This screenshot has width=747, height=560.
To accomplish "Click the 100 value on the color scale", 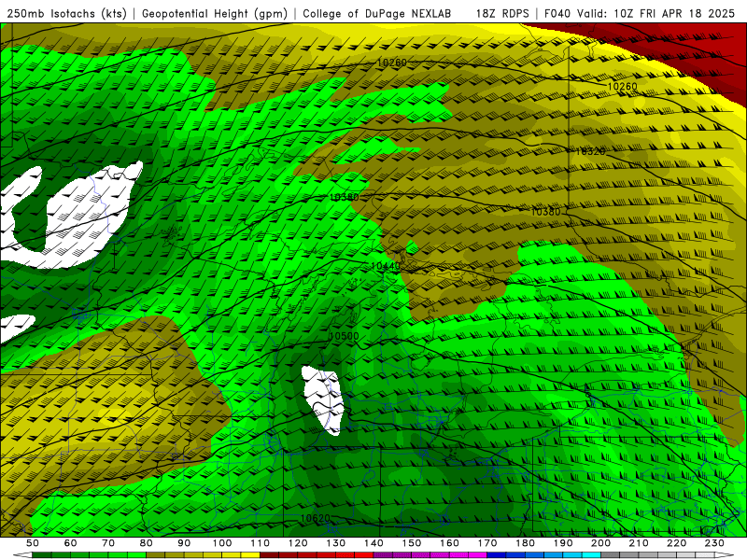I will [x=222, y=543].
